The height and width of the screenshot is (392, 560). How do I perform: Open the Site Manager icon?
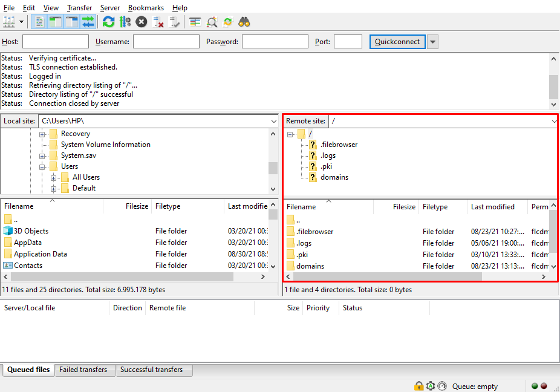point(9,22)
